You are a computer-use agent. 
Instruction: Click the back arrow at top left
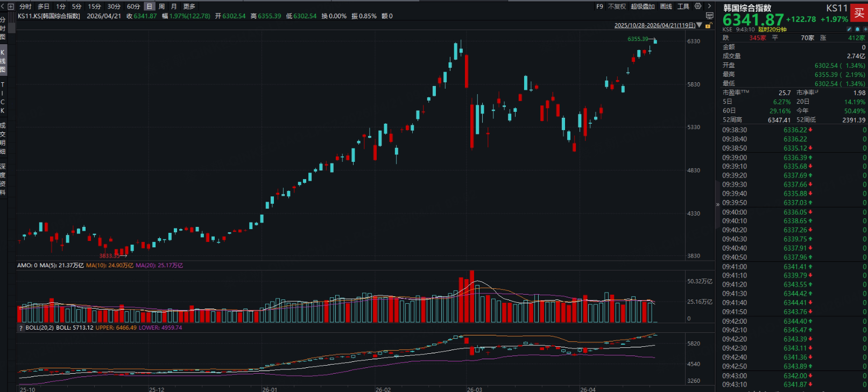pyautogui.click(x=3, y=6)
